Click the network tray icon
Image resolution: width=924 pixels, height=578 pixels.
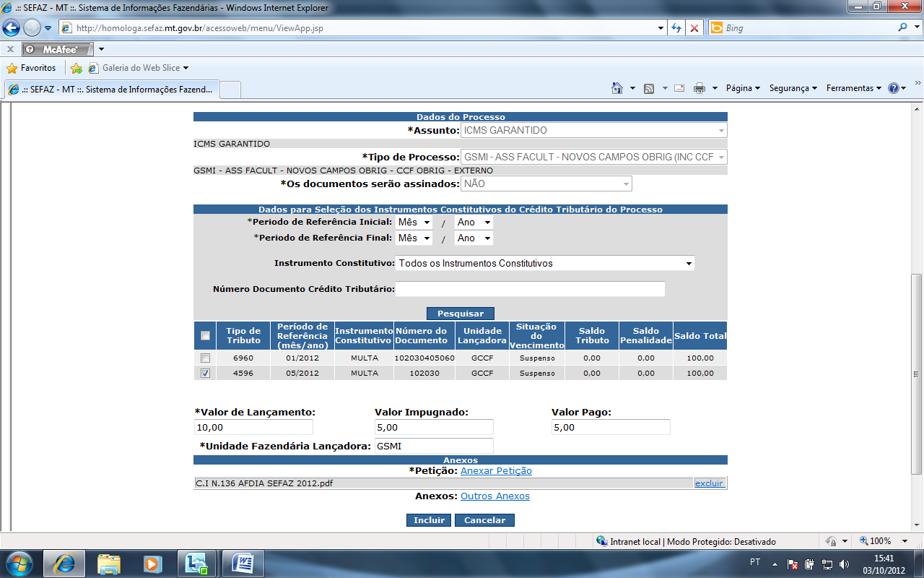click(827, 564)
